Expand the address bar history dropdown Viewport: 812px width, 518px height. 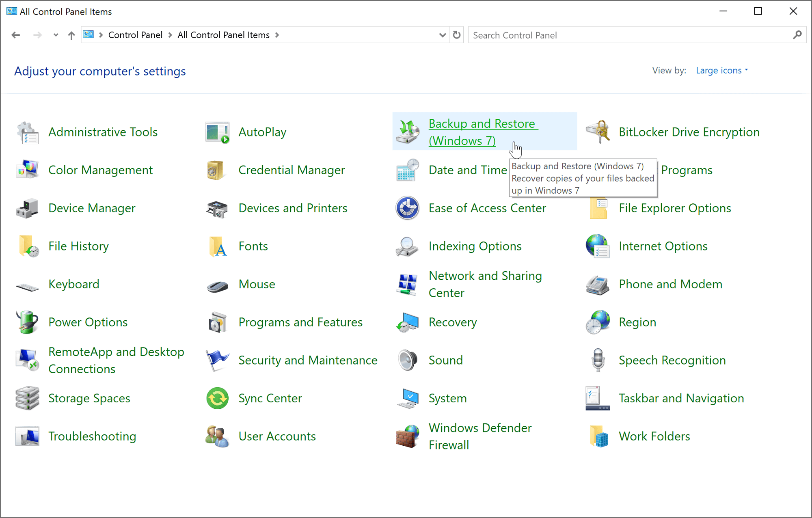443,35
